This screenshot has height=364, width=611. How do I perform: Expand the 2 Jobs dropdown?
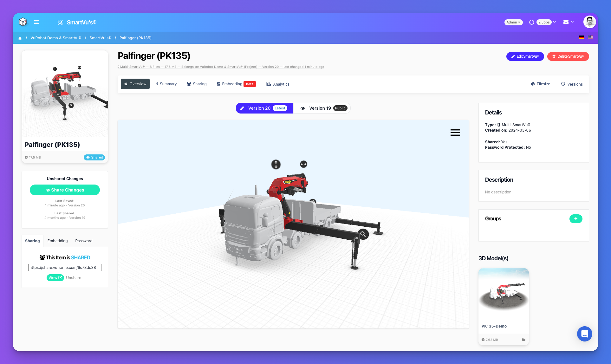click(x=546, y=22)
